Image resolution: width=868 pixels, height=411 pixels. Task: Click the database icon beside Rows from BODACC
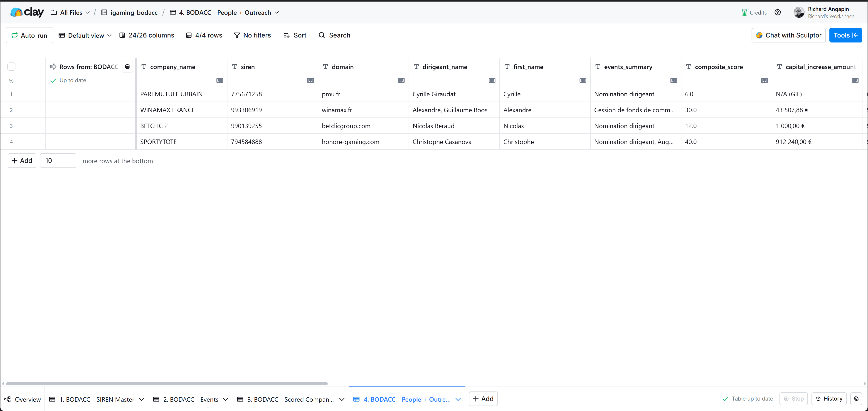point(127,67)
